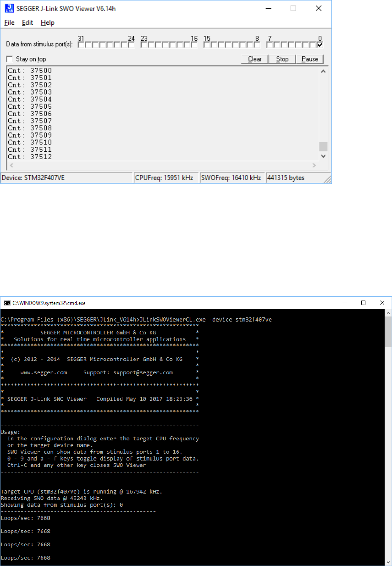
Task: Click the 'Usage:' heading in cmd window
Action: point(11,432)
